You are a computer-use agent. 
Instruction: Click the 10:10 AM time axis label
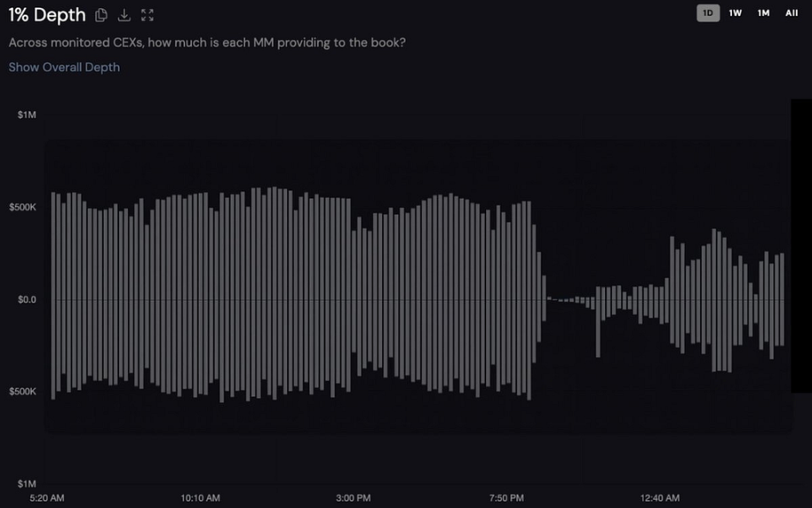tap(200, 498)
